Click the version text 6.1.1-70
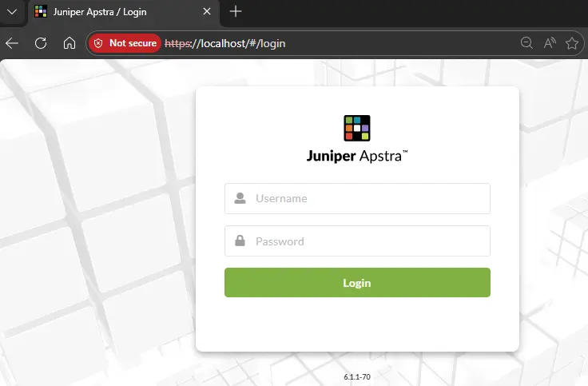 (x=357, y=376)
